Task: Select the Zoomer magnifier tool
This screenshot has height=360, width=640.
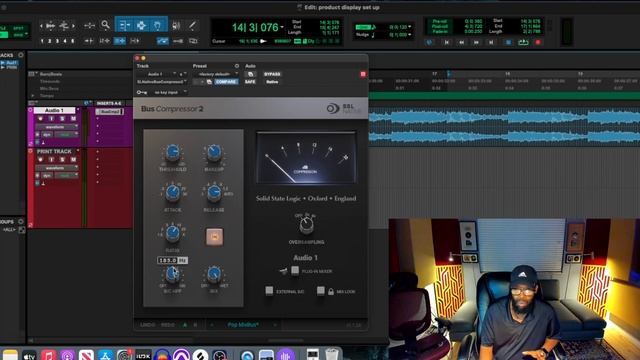Action: tap(105, 25)
